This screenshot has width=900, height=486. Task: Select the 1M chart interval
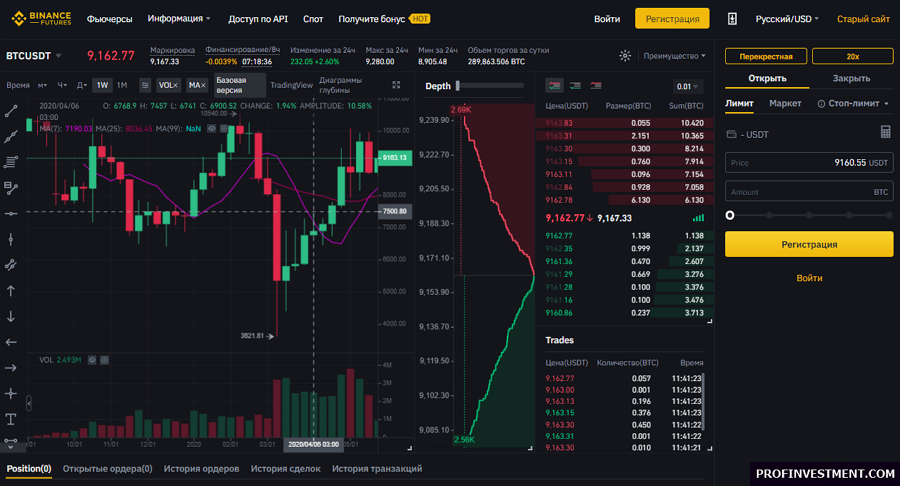pyautogui.click(x=122, y=85)
